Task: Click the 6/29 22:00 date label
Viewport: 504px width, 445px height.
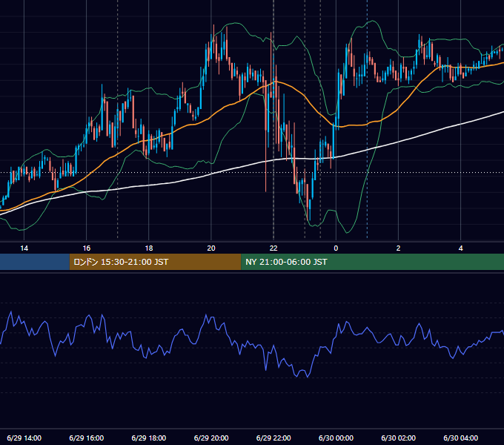Action: (x=273, y=438)
